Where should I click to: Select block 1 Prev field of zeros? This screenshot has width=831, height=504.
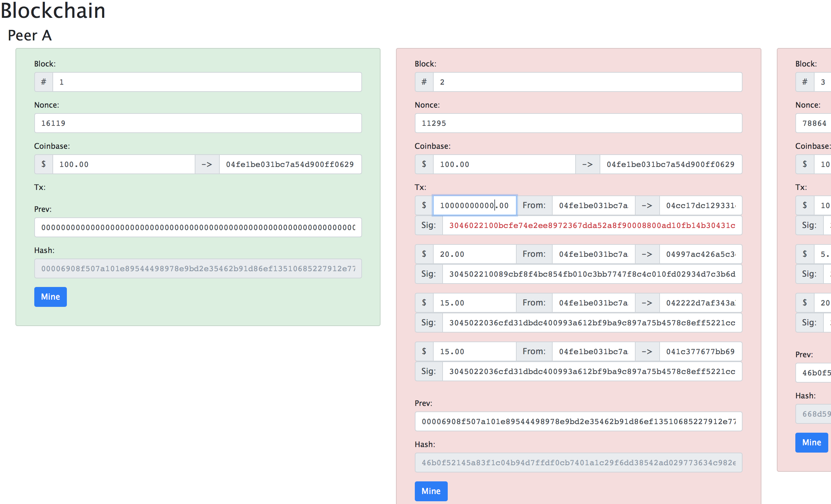coord(198,227)
